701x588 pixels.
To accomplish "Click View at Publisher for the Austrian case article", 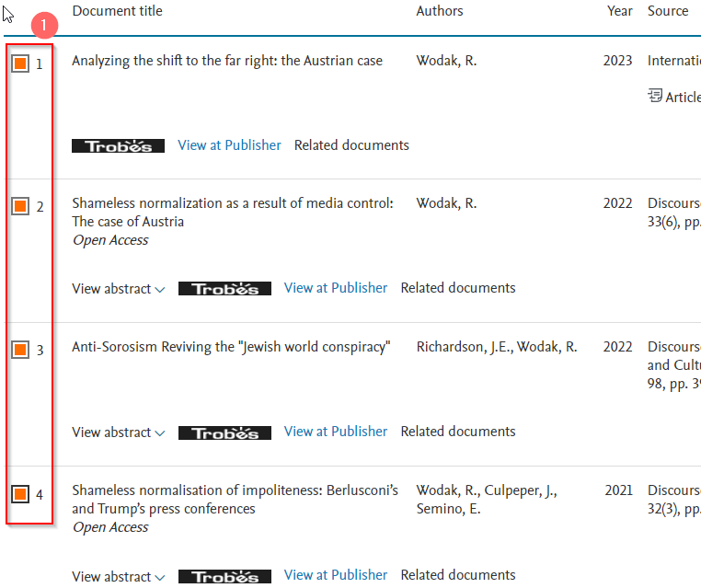I will tap(229, 145).
